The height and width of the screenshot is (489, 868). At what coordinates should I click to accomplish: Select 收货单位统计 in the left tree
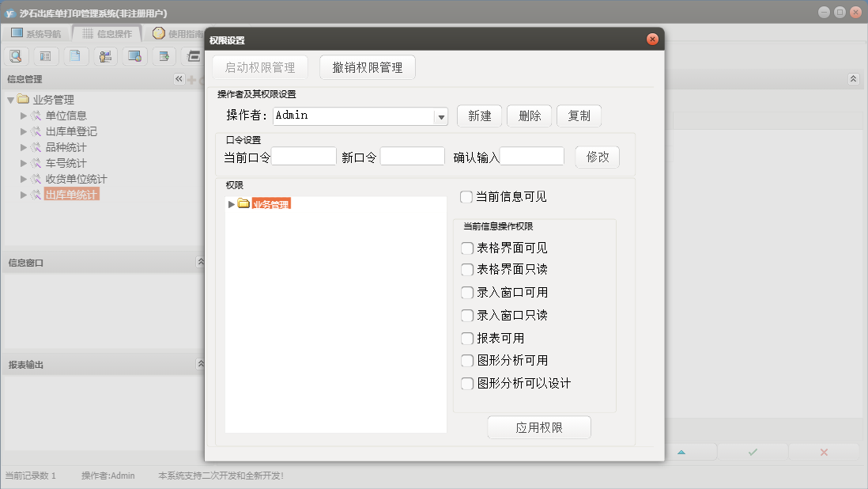(x=76, y=179)
